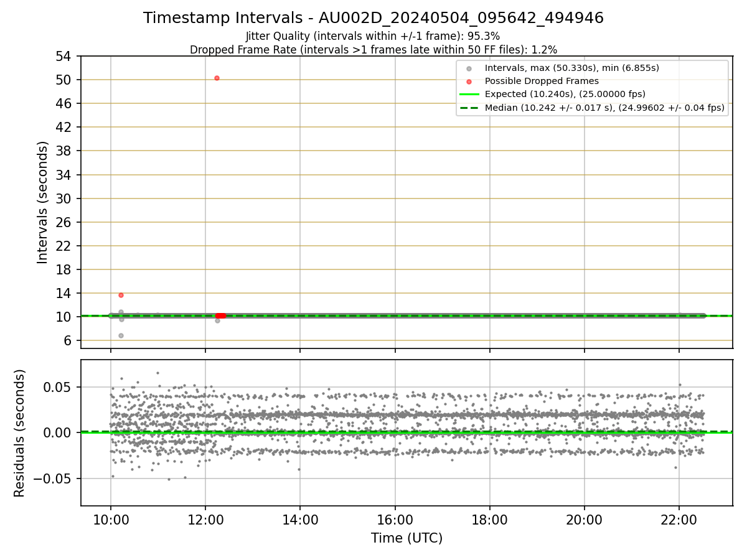Click legend entry 'Expected (10.240s), (25.00000 fps)'

pyautogui.click(x=565, y=94)
